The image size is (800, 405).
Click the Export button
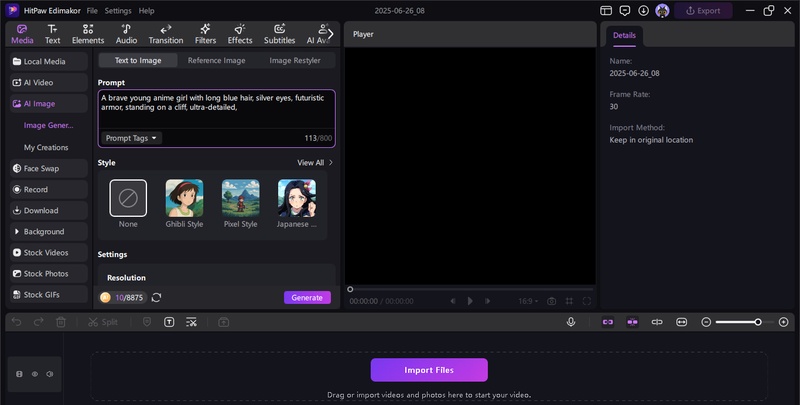pyautogui.click(x=703, y=11)
